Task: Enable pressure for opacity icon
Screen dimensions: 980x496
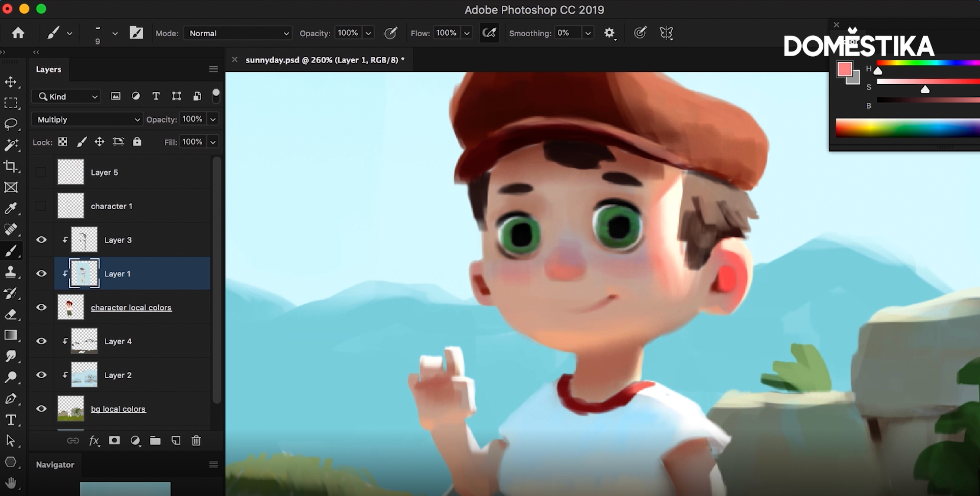Action: pos(391,33)
